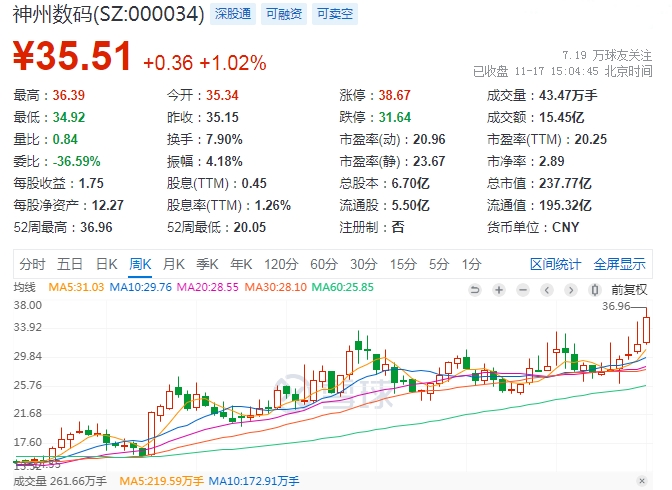The width and height of the screenshot is (672, 490).
Task: Click 7.19 万球友关注 text
Action: tap(607, 55)
